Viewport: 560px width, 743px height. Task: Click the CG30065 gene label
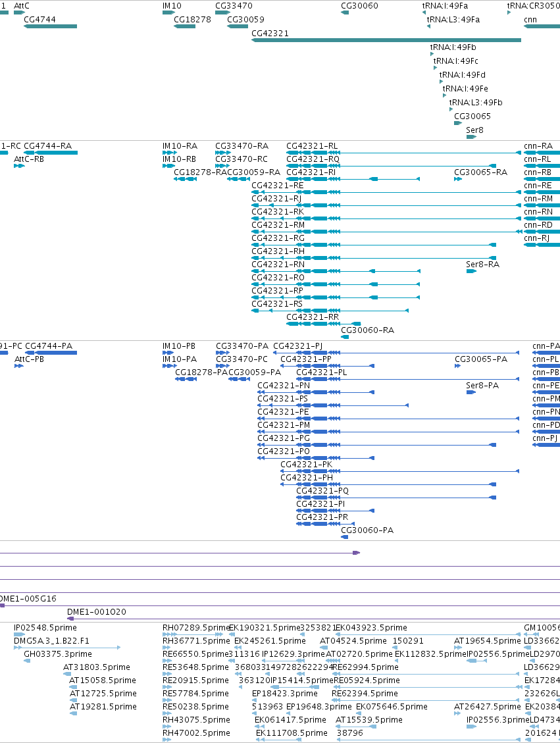point(472,116)
